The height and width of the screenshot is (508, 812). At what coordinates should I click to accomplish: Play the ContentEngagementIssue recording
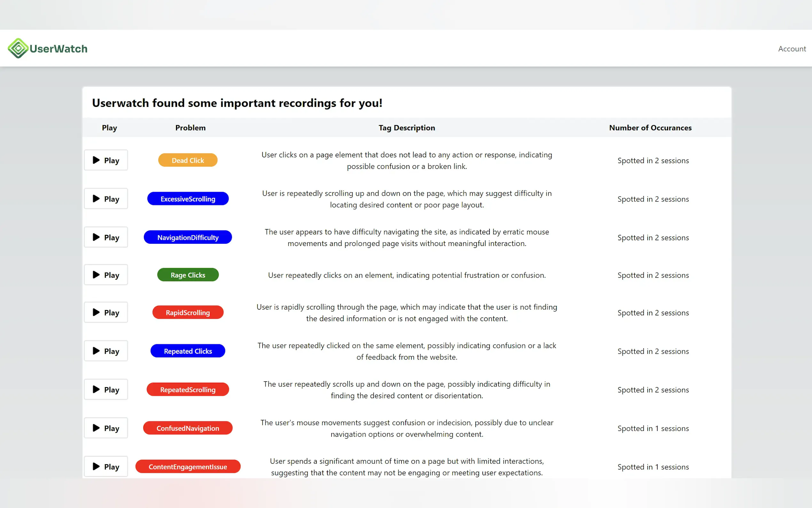pos(106,466)
